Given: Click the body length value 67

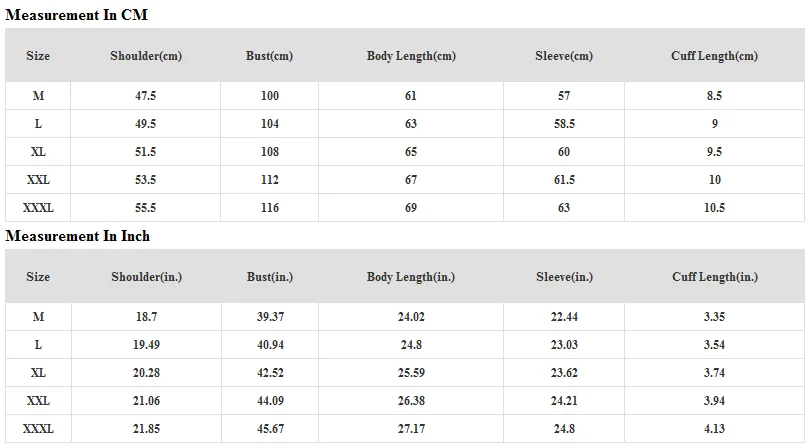Looking at the screenshot, I should click(x=411, y=180).
